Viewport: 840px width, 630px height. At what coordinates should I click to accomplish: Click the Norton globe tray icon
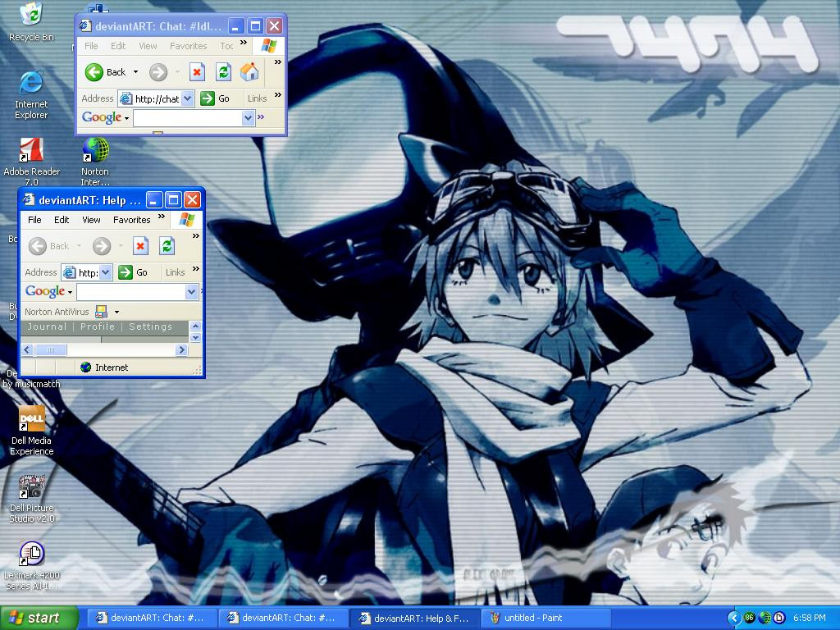(765, 618)
